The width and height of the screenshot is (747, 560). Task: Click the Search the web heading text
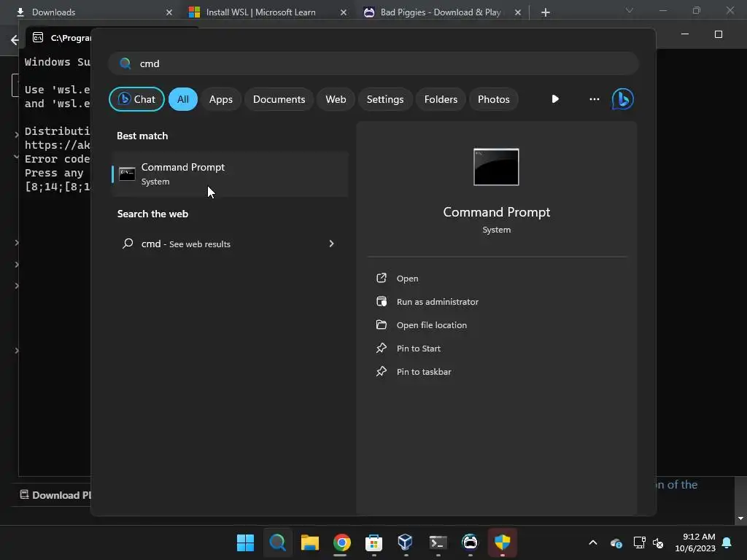[152, 214]
